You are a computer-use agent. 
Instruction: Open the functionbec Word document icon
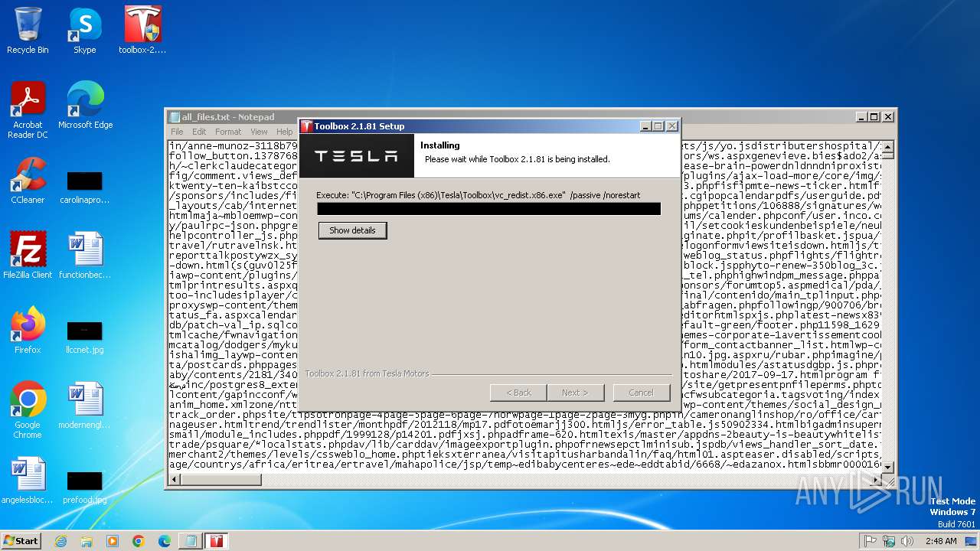click(84, 256)
